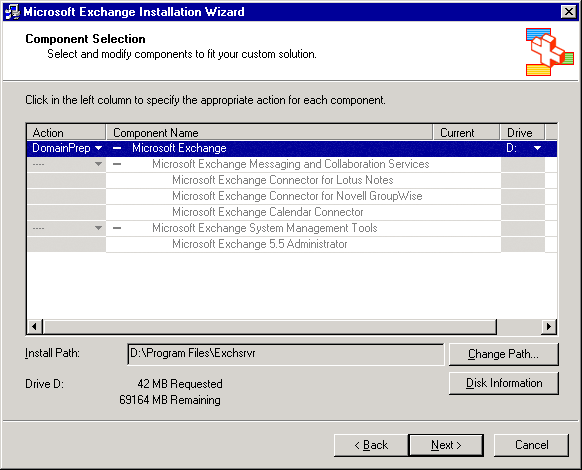The width and height of the screenshot is (582, 470).
Task: Click the '42 MB Requested' text
Action: (180, 383)
